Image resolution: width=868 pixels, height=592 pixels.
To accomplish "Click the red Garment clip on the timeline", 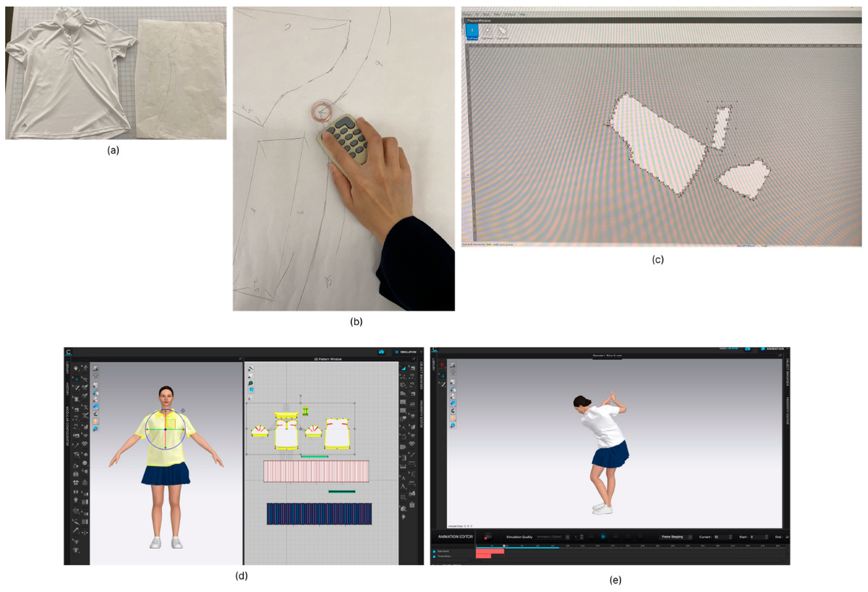I will pyautogui.click(x=490, y=551).
